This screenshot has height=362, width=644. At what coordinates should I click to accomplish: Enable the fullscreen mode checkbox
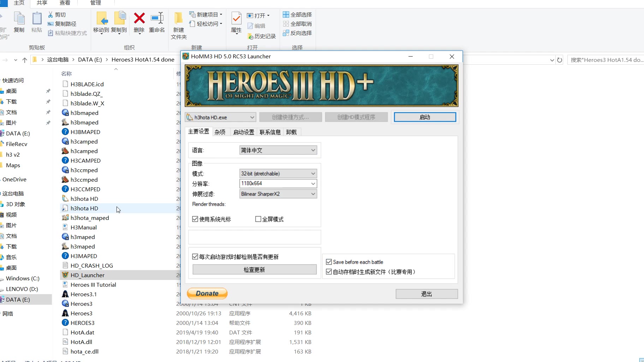258,219
